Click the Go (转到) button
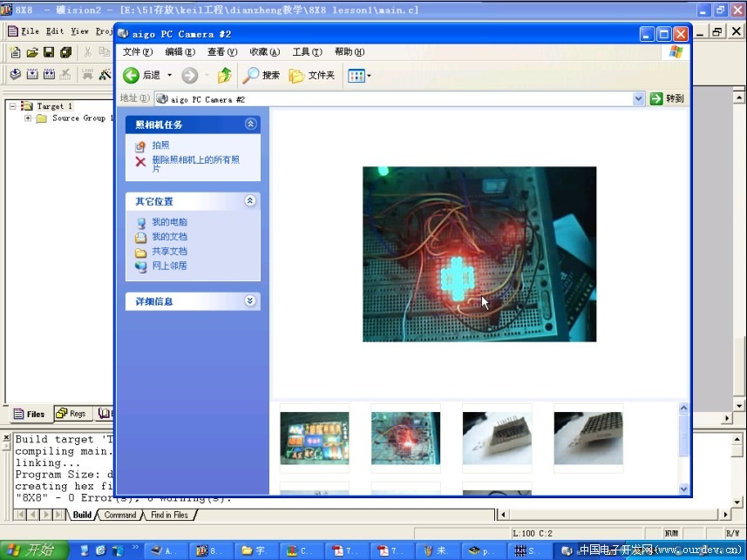The height and width of the screenshot is (560, 747). (667, 98)
